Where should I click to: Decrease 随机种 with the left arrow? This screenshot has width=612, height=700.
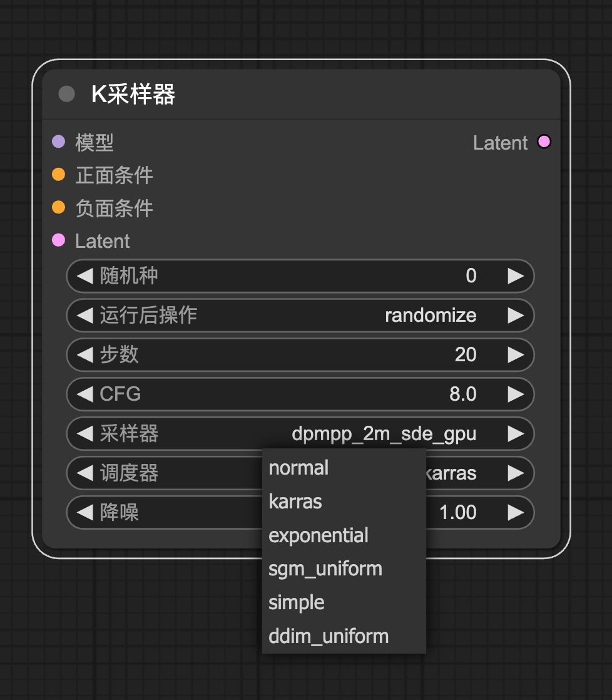84,275
